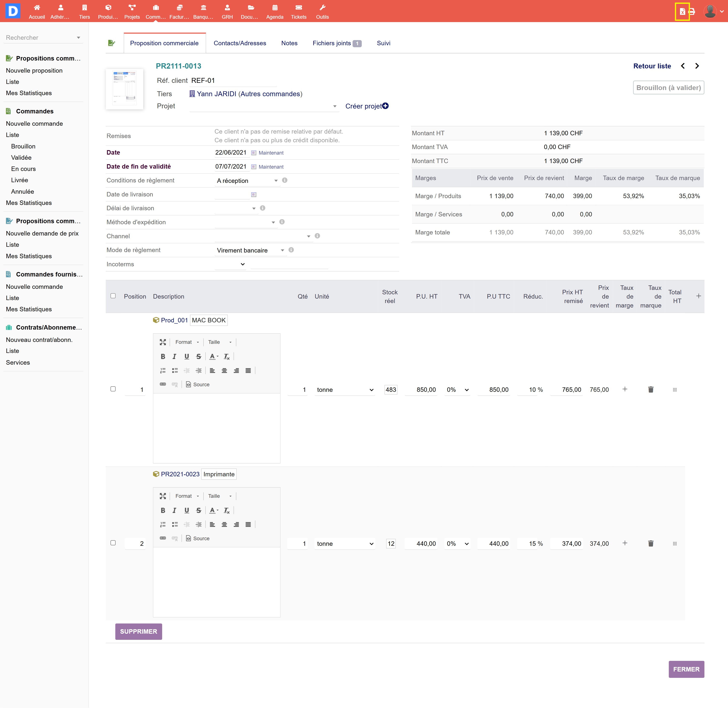Open the text color picker in the MAC BOOK editor
728x708 pixels.
(x=214, y=356)
